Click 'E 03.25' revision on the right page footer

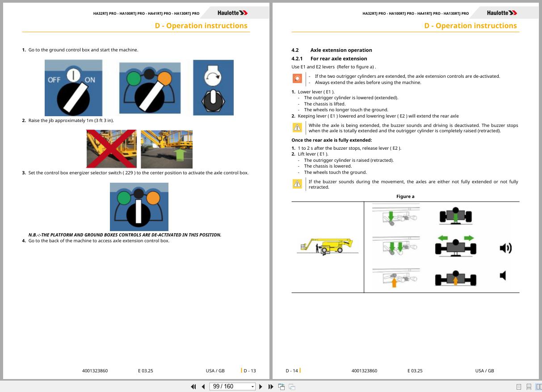[x=415, y=371]
